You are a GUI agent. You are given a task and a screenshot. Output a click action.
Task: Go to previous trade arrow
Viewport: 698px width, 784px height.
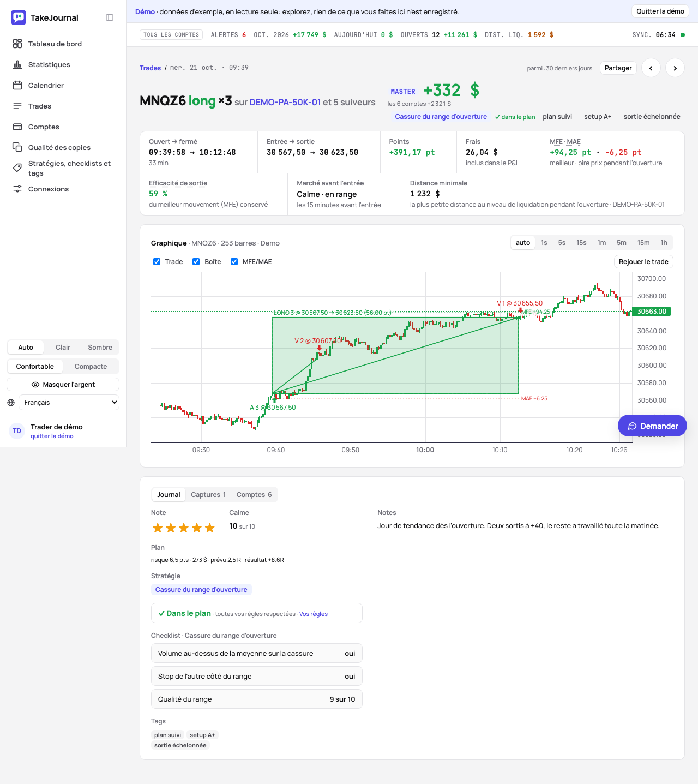651,68
